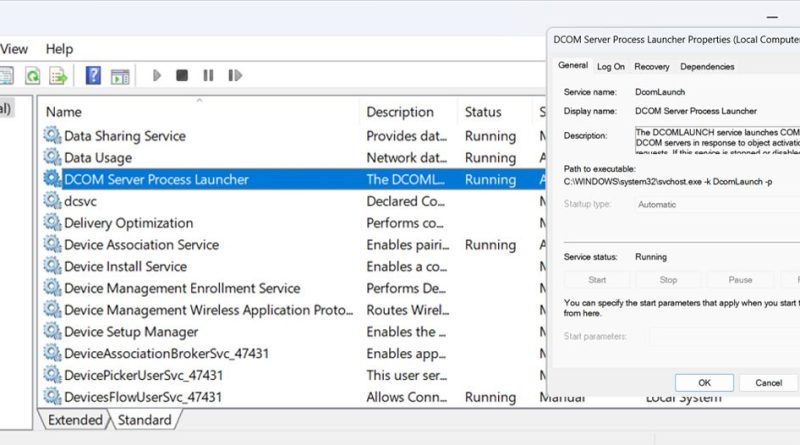This screenshot has height=445, width=800.
Task: Select the DCOM Server Process Launcher row
Action: [x=294, y=179]
